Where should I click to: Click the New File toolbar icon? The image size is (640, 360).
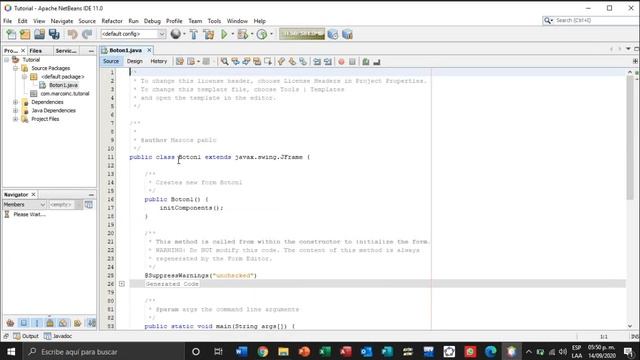pos(11,34)
